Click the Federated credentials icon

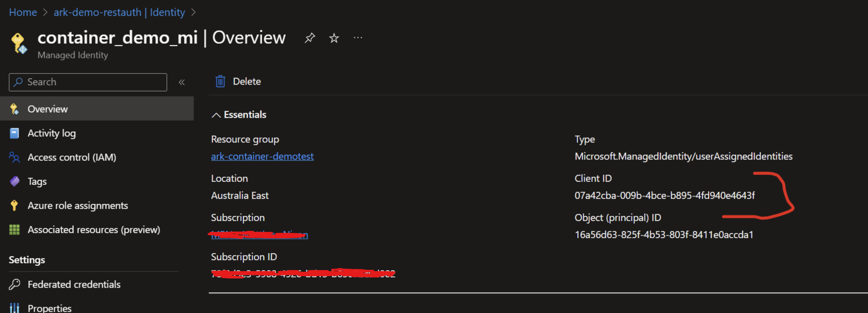coord(15,284)
